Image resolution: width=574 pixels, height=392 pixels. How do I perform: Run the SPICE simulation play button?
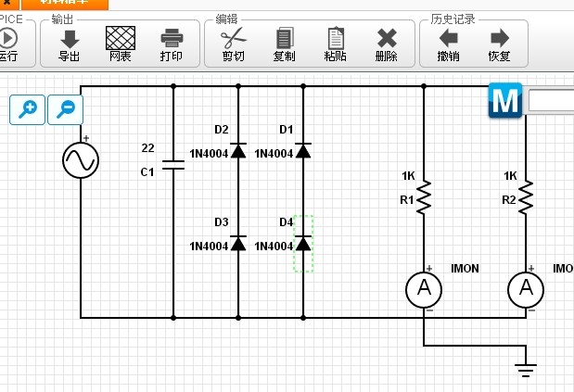[7, 38]
